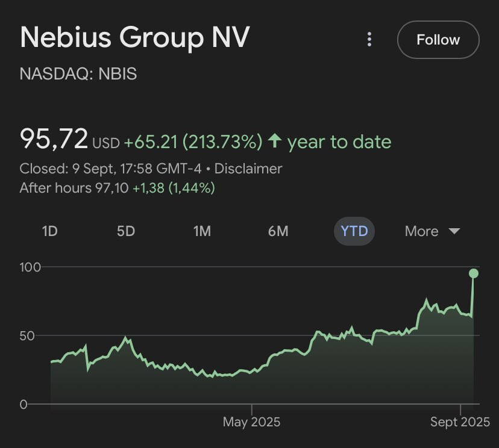Open the Disclaimer link
The image size is (499, 448).
[x=248, y=169]
